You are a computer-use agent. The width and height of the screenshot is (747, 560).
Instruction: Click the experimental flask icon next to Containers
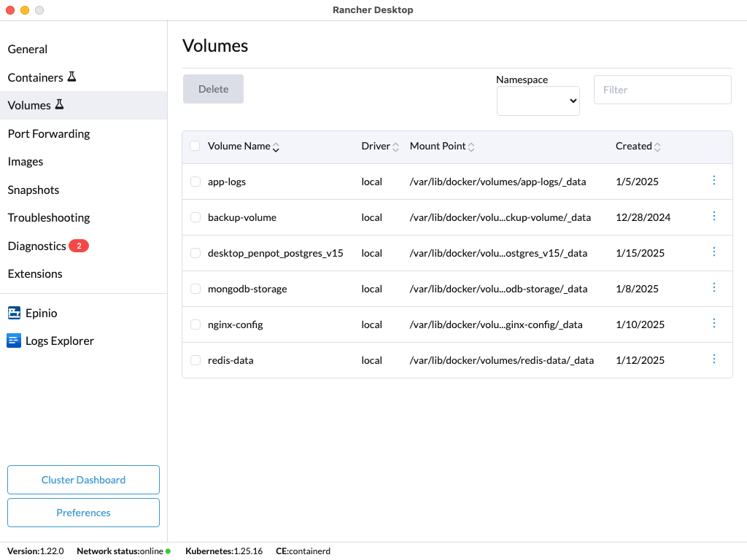[x=71, y=76]
